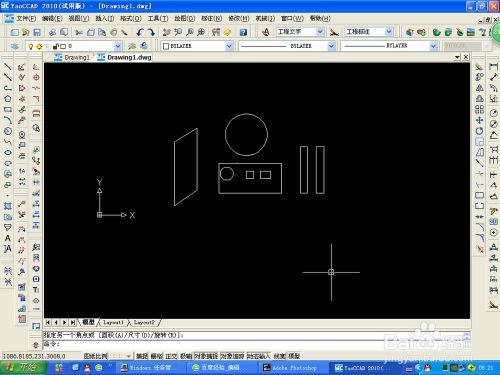Viewport: 500px width, 375px height.
Task: Click the Cut scissors icon
Action: [79, 32]
